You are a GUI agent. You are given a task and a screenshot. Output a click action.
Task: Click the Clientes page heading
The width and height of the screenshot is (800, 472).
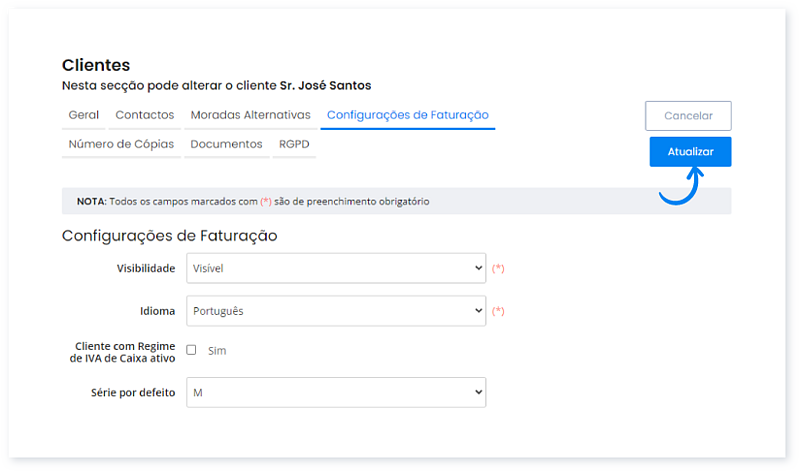click(96, 65)
